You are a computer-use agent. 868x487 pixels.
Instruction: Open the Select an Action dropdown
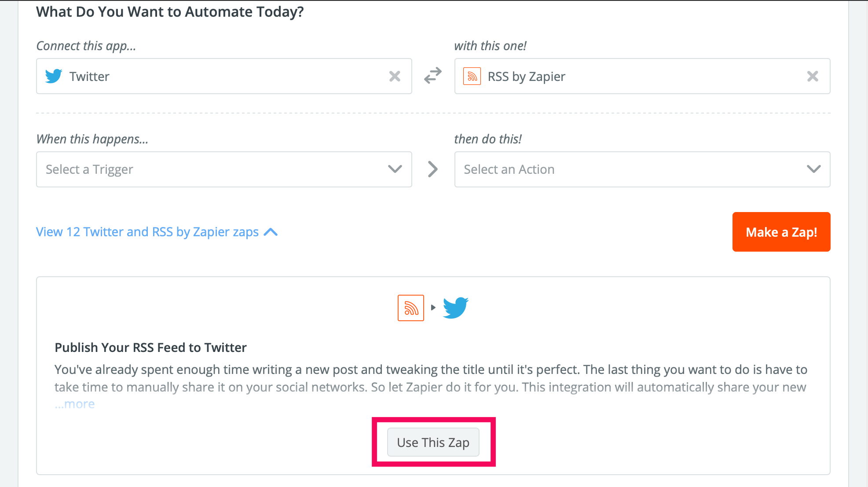[x=642, y=169]
